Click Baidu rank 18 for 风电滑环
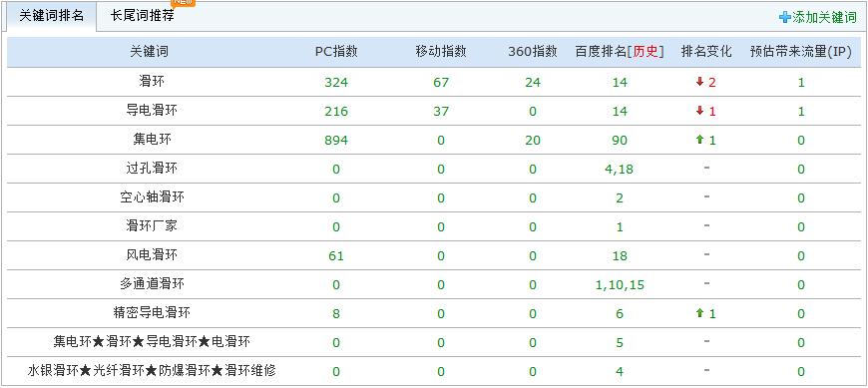868x388 pixels. coord(620,255)
